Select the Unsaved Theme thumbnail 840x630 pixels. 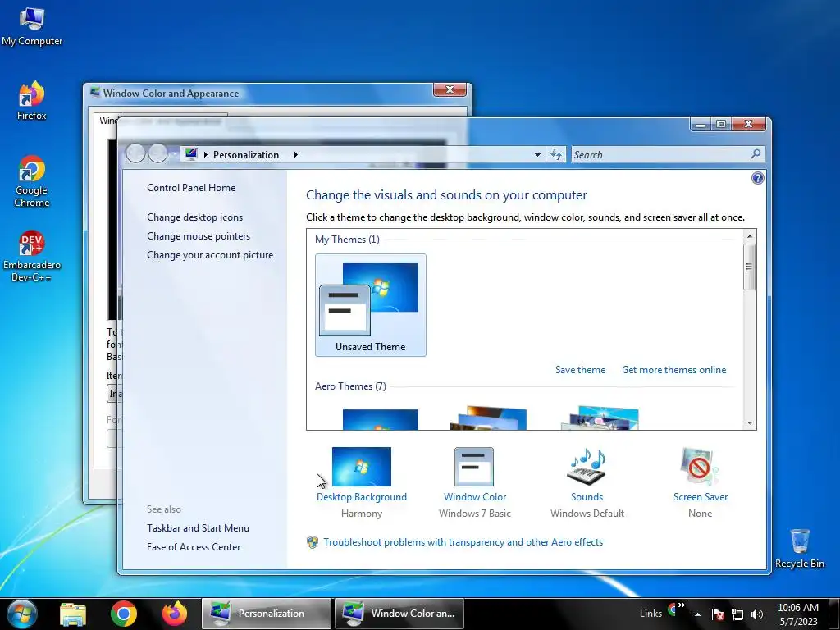(371, 305)
